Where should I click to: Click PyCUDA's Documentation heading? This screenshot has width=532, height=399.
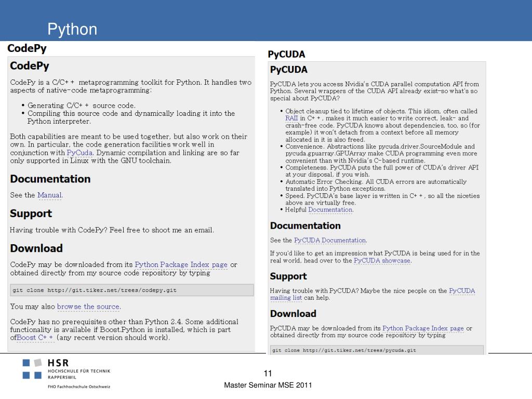coord(305,225)
